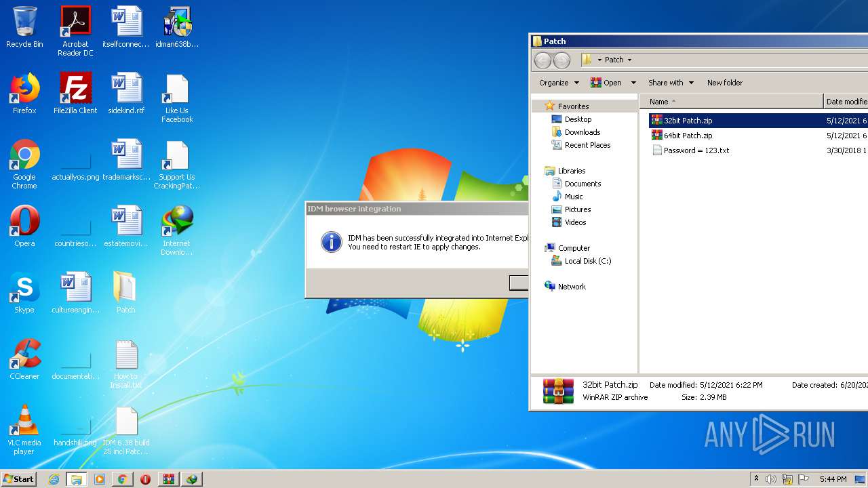This screenshot has height=488, width=868.
Task: Launch VLC media player shortcut
Action: pos(24,430)
